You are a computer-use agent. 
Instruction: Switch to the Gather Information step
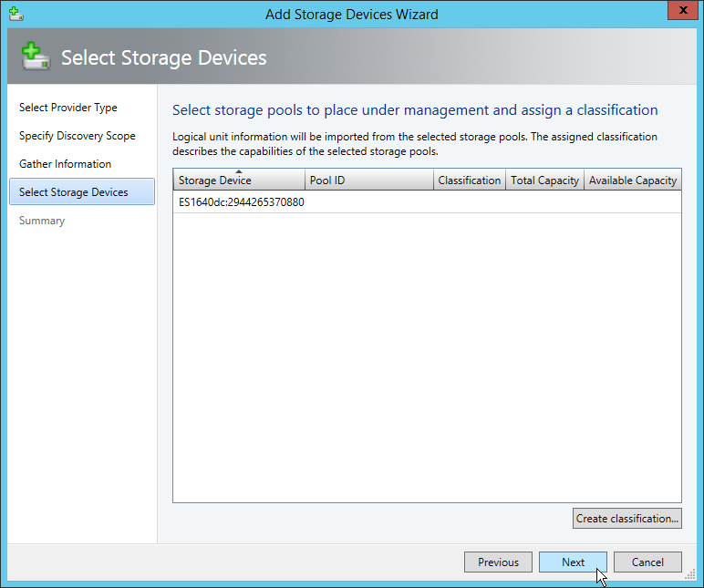coord(66,164)
